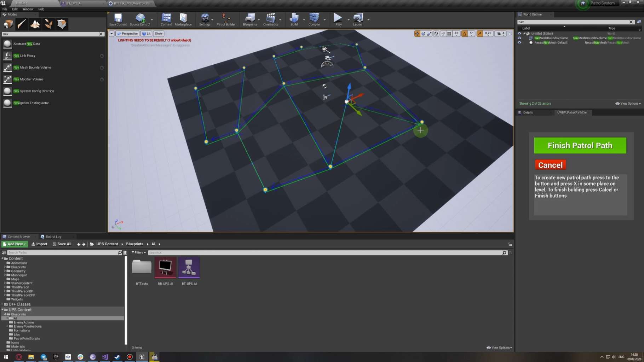Select the Foliage mode icon
The width and height of the screenshot is (644, 362).
coord(48,24)
